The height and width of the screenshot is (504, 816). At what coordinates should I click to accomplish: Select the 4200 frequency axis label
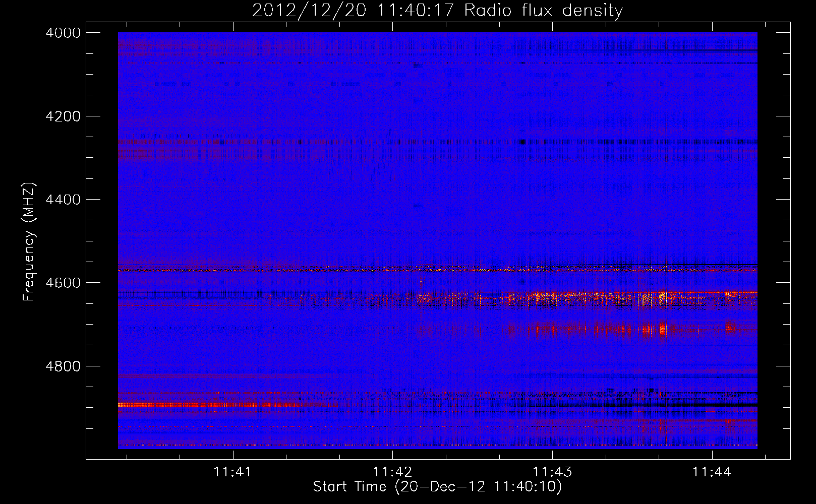(x=63, y=116)
